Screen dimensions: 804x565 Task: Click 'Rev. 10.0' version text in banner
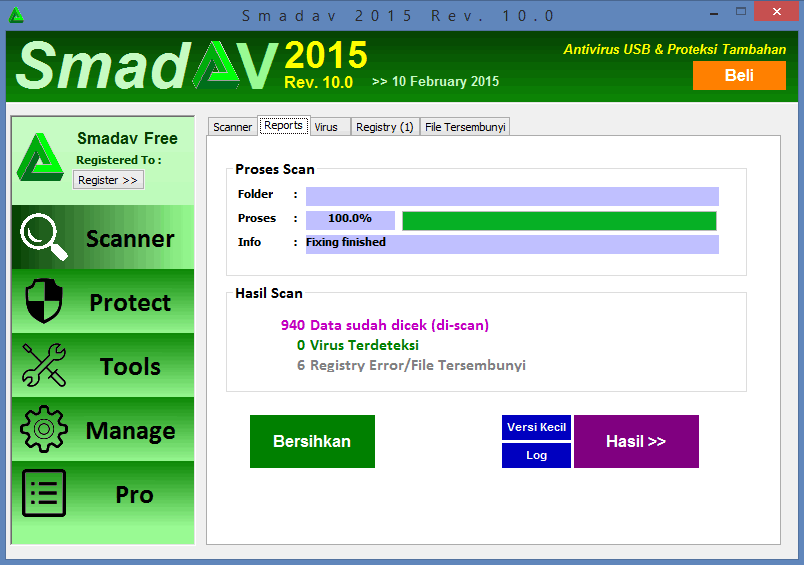click(318, 82)
